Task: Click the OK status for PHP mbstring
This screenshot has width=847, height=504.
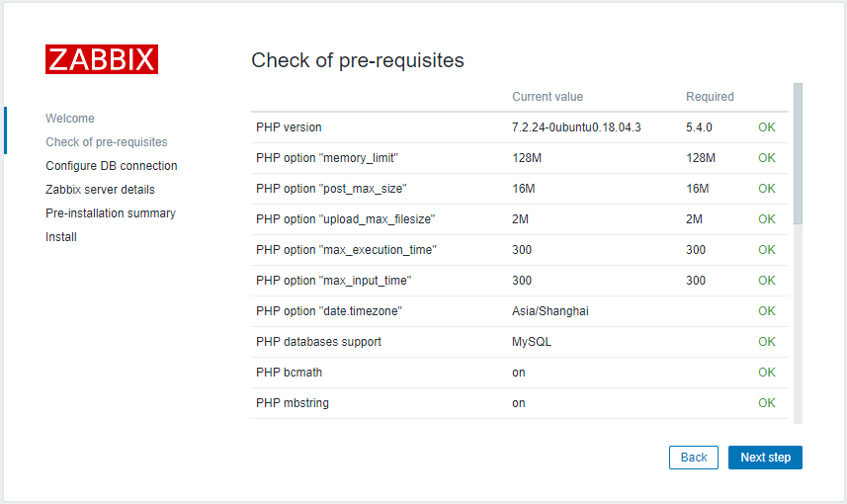Action: click(767, 403)
